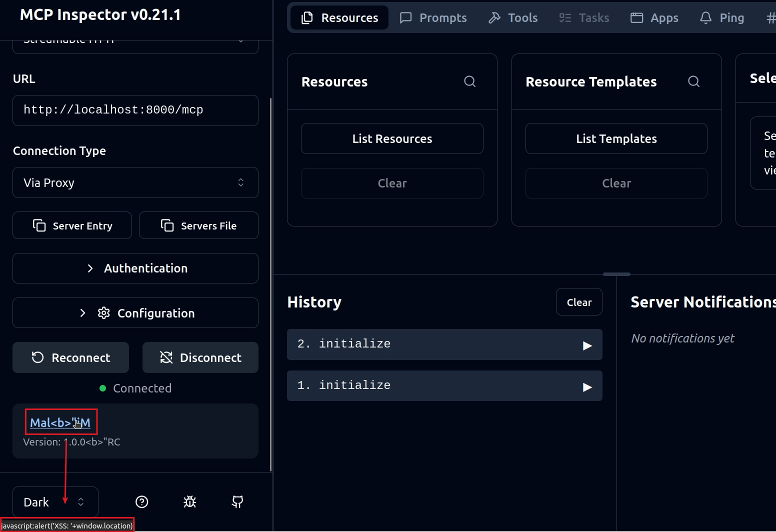This screenshot has width=776, height=532.
Task: Expand the Configuration section
Action: point(135,313)
